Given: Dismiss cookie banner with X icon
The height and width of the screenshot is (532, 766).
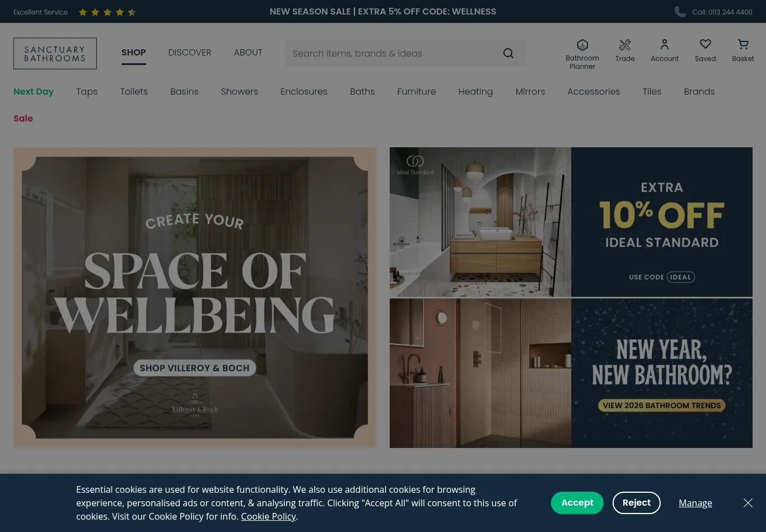Looking at the screenshot, I should pyautogui.click(x=748, y=503).
